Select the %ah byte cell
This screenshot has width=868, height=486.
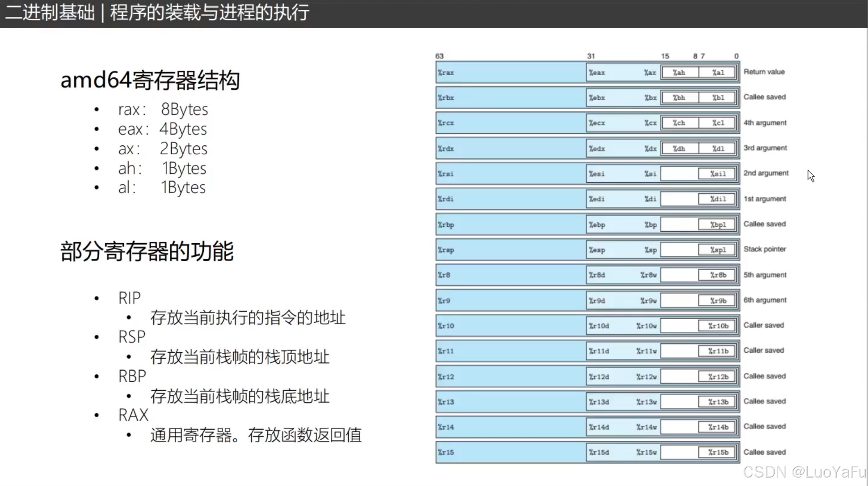point(678,72)
